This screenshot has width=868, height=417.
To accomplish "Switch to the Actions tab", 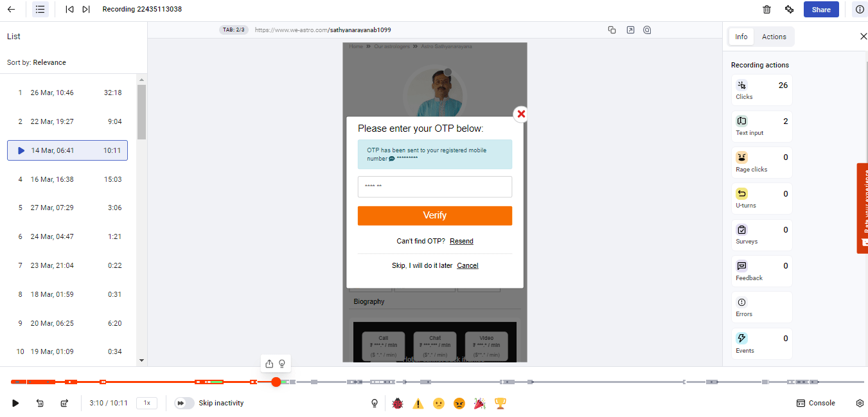I will (x=774, y=37).
